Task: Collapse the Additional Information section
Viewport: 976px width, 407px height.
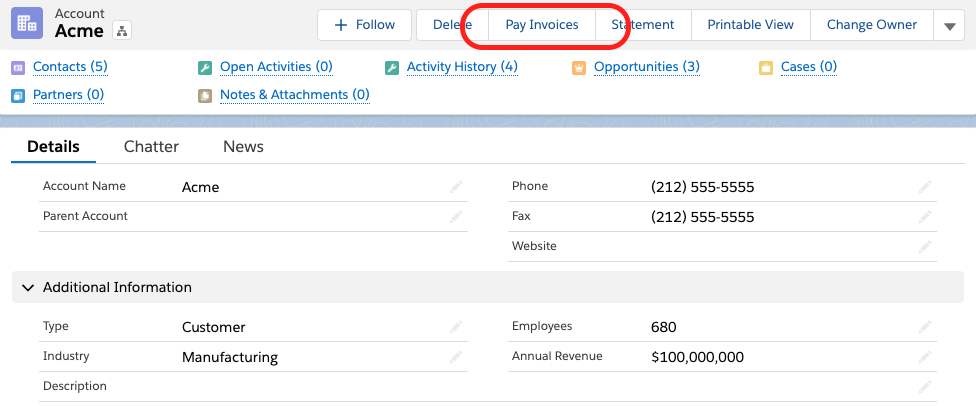Action: (x=27, y=288)
